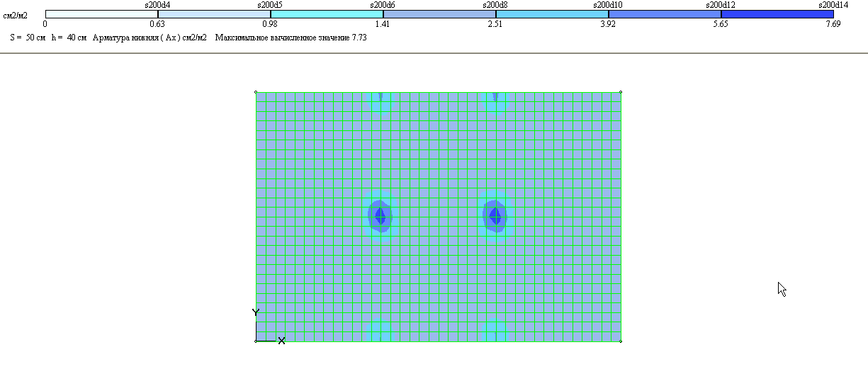The image size is (868, 369).
Task: Click the 7.69 scale value
Action: click(833, 24)
